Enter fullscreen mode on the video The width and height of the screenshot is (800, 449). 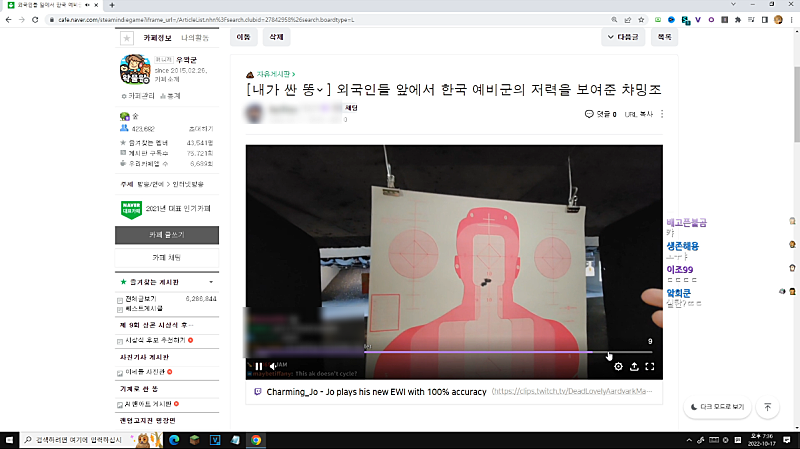click(650, 366)
